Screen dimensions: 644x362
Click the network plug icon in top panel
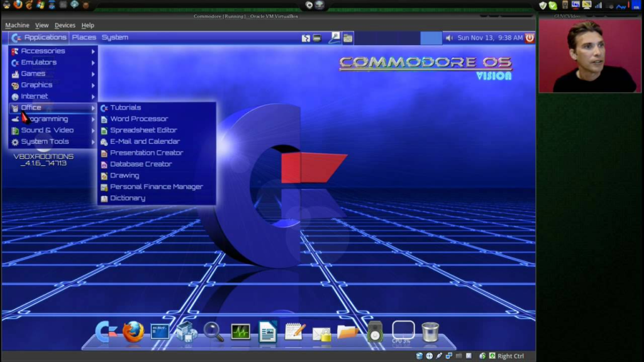coord(335,38)
